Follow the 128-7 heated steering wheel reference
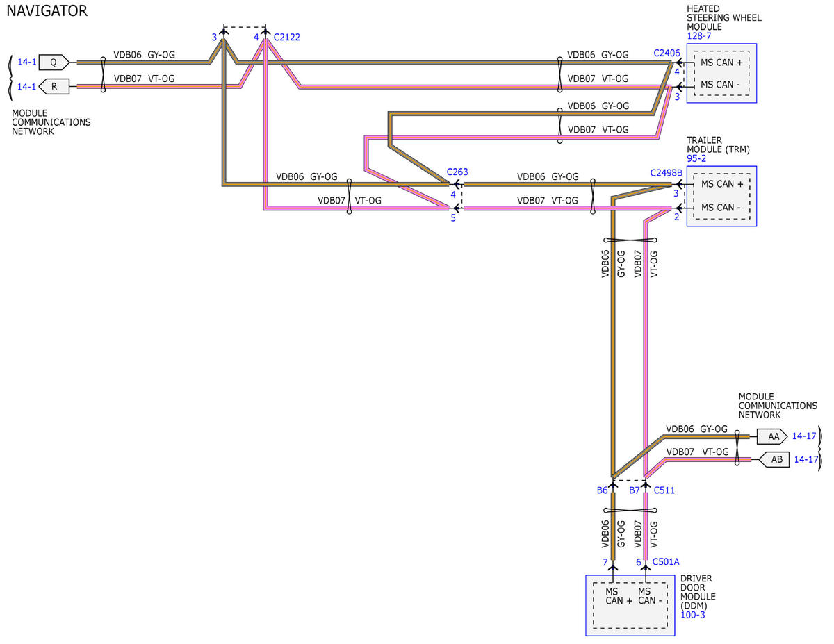Viewport: 834px width, 644px height. (698, 36)
